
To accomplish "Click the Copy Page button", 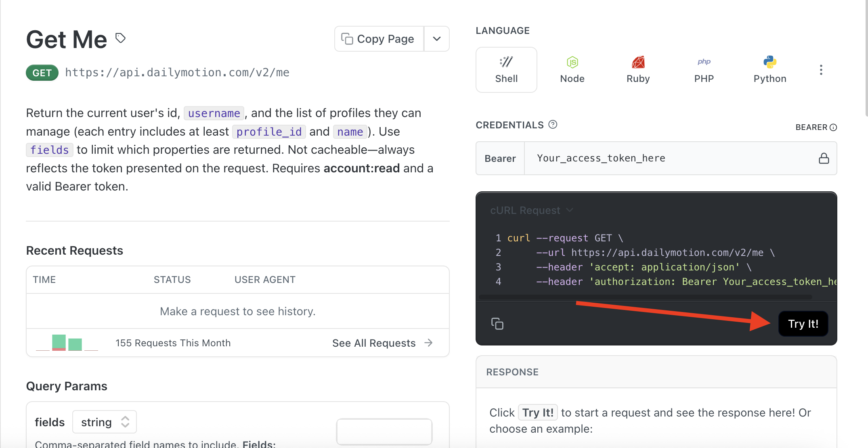I will 379,39.
